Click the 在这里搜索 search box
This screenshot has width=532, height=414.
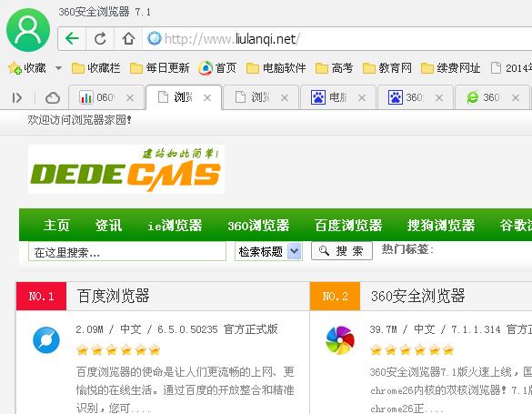coord(127,251)
